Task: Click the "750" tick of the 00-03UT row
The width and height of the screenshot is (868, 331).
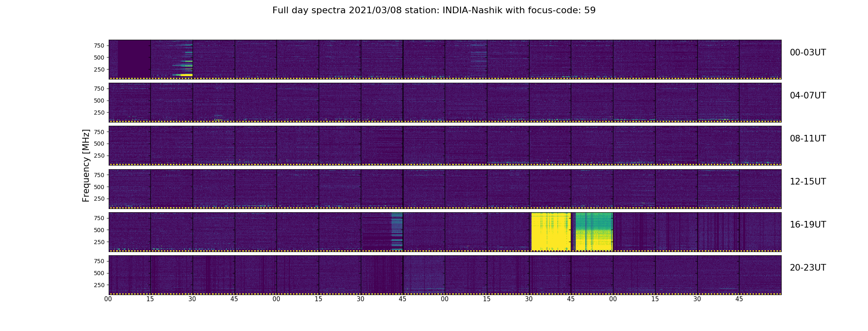Action: click(99, 46)
